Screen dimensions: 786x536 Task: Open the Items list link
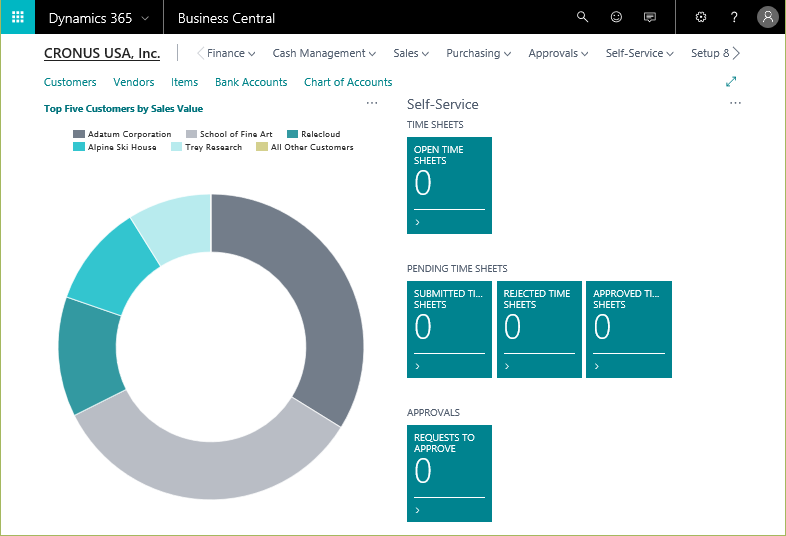[x=184, y=82]
